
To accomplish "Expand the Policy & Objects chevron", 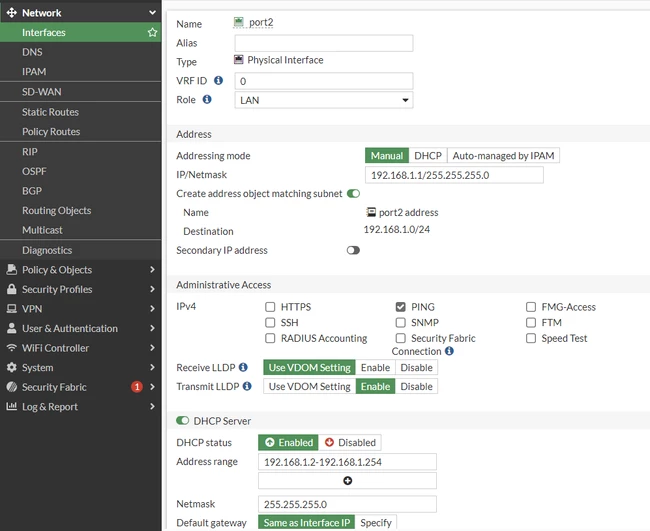I will click(x=152, y=269).
